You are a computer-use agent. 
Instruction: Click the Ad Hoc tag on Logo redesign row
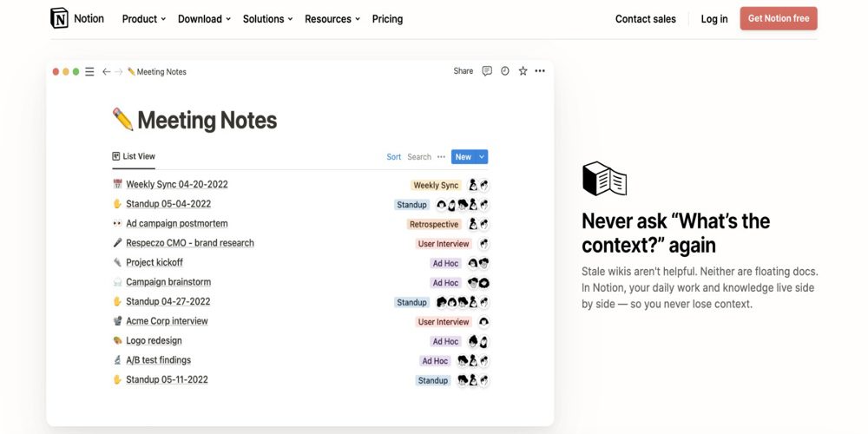click(x=445, y=341)
